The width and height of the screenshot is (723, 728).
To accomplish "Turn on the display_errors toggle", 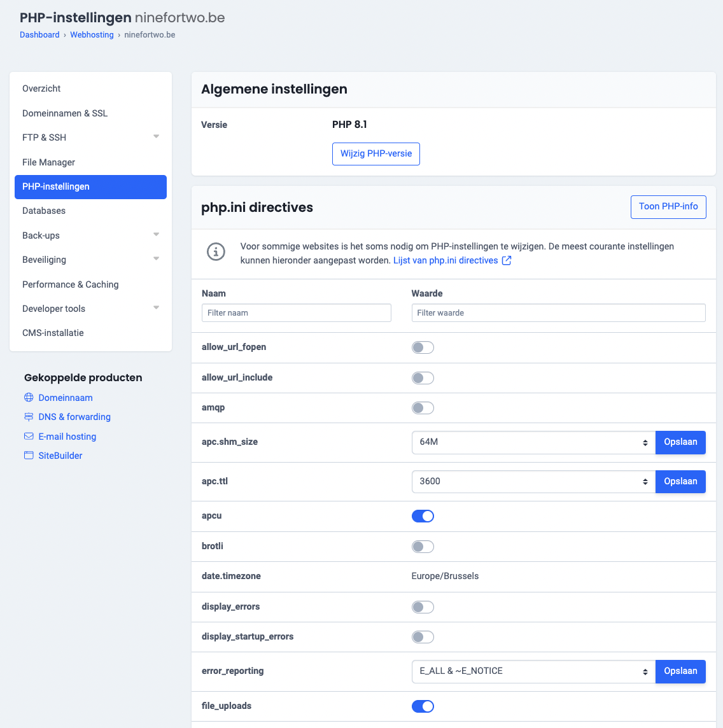I will 423,607.
